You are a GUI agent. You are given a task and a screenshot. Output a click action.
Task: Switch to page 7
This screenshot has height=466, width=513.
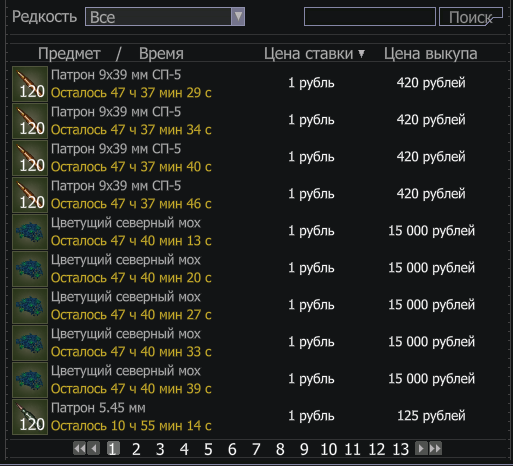[256, 449]
